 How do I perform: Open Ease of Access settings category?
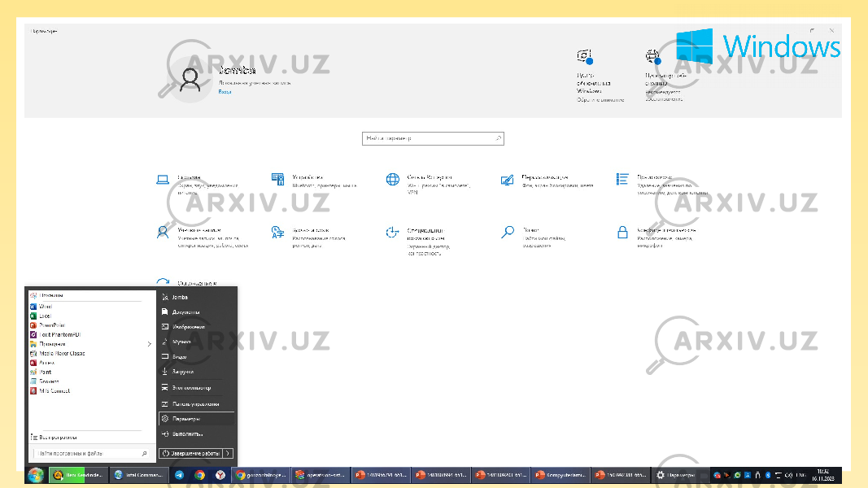[x=418, y=241]
